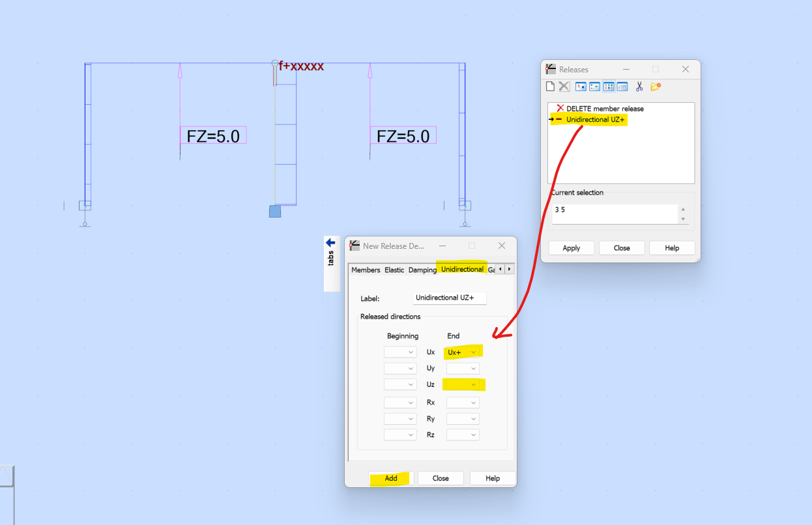This screenshot has width=812, height=525.
Task: Click down arrow of Current selection scrollbar
Action: click(x=683, y=219)
